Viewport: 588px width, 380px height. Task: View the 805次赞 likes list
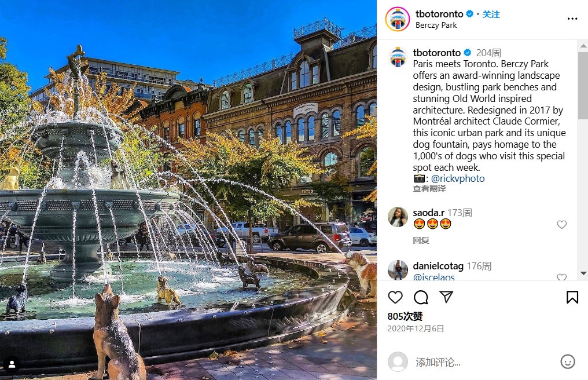(x=405, y=316)
